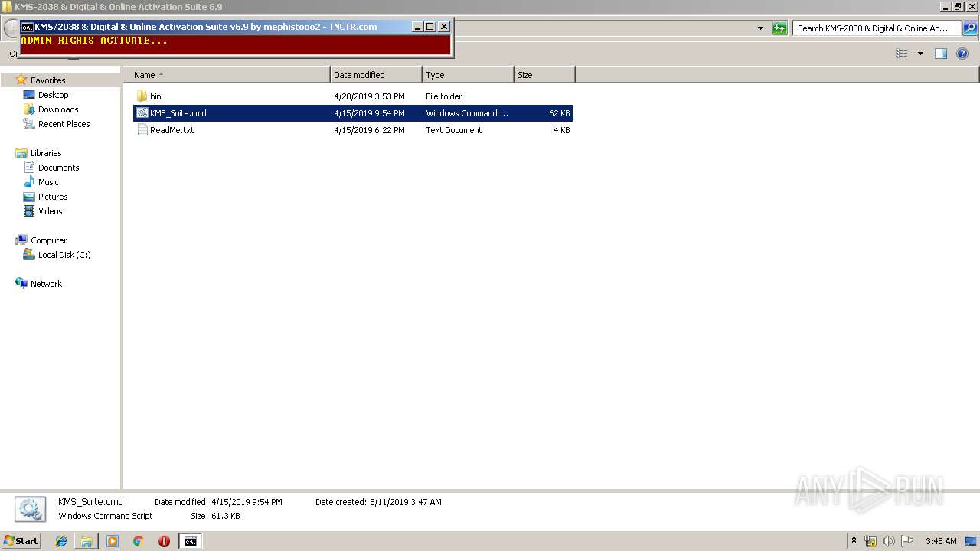Minimize the KMS Activation Suite console window
The width and height of the screenshot is (980, 551).
click(417, 27)
